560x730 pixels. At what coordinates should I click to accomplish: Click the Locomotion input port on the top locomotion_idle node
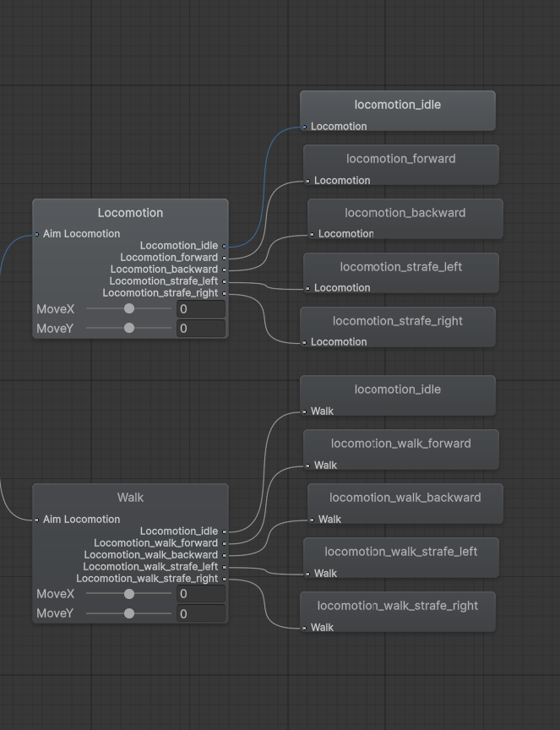[304, 127]
